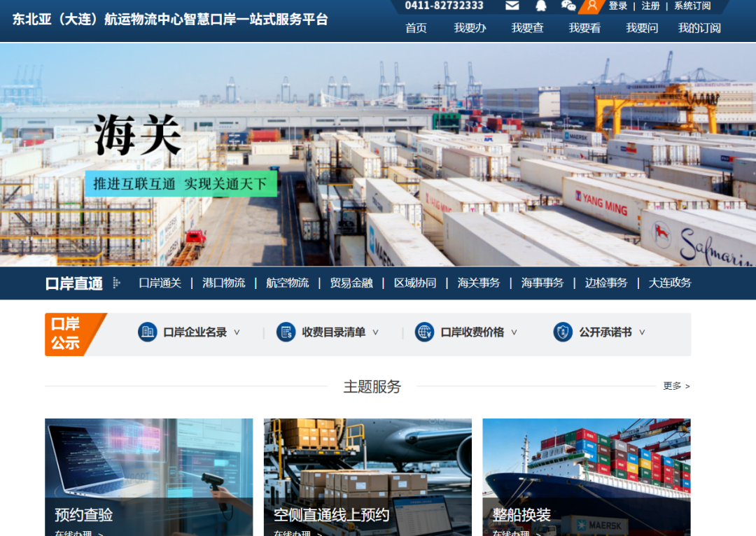Viewport: 756px width, 536px height.
Task: Click the orange user avatar icon
Action: click(x=591, y=6)
